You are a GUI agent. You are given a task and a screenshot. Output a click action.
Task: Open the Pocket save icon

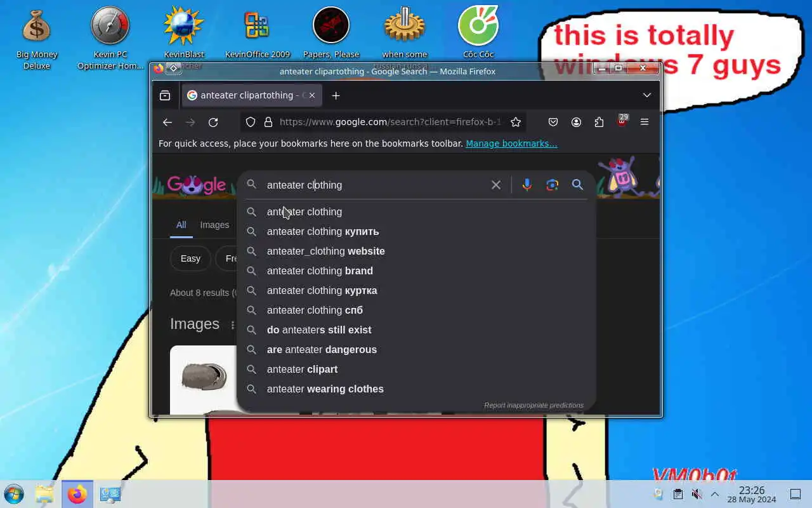pyautogui.click(x=553, y=122)
